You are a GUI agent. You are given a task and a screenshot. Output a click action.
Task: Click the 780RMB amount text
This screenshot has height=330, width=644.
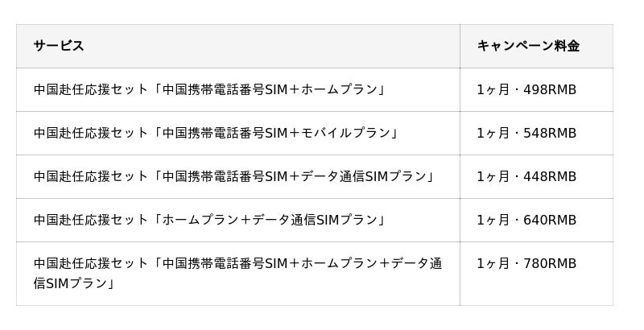[x=550, y=263]
